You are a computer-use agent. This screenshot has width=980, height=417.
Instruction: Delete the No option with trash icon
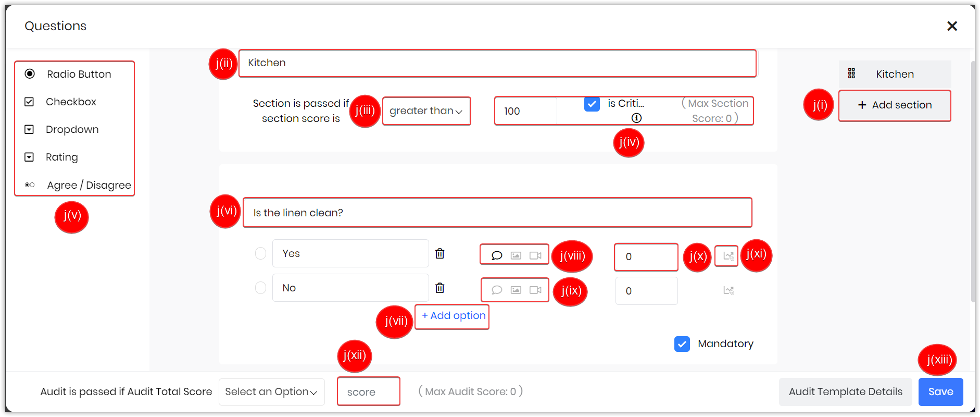(440, 288)
